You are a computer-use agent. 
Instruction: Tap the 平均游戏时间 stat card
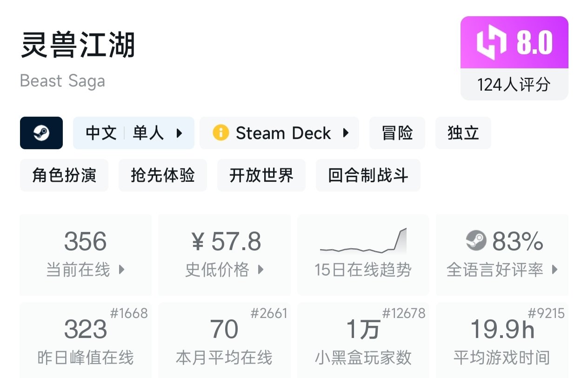(x=502, y=340)
